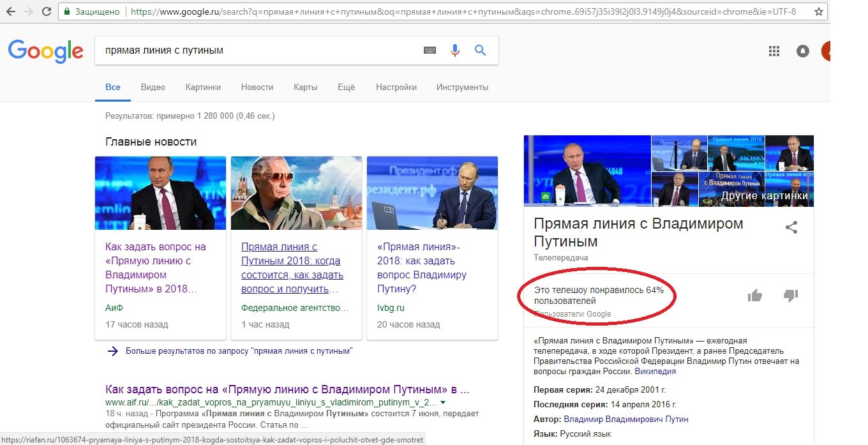Open АиФ news headline about asking a question
Image resolution: width=868 pixels, height=445 pixels.
(156, 268)
